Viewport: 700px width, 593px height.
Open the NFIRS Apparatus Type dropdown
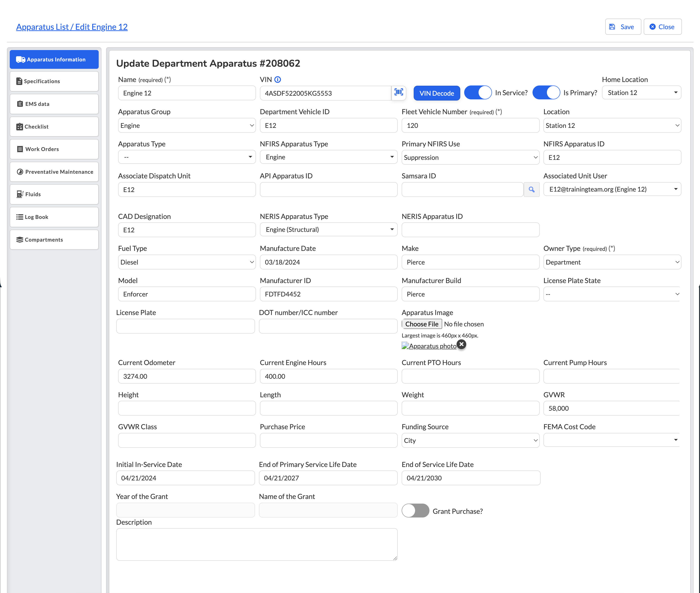point(328,157)
